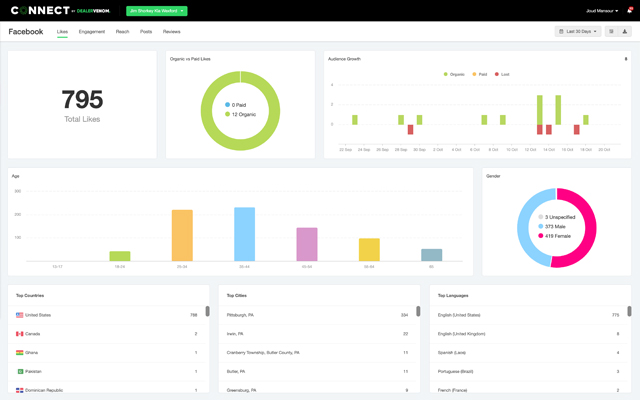
Task: Toggle 373 Male in Gender legend
Action: click(552, 227)
